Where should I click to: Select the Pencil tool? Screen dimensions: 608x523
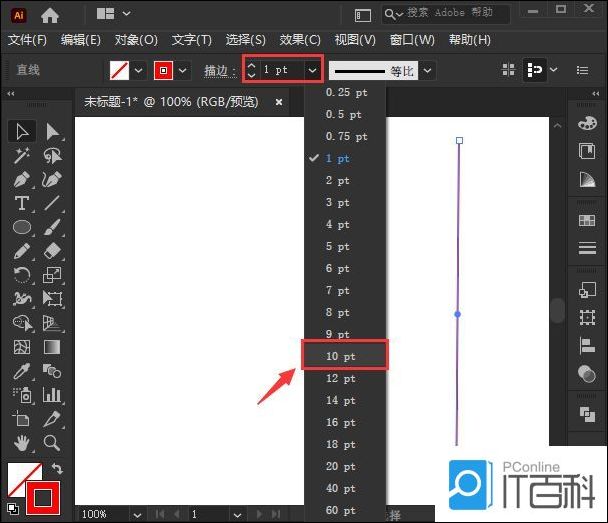click(x=22, y=251)
